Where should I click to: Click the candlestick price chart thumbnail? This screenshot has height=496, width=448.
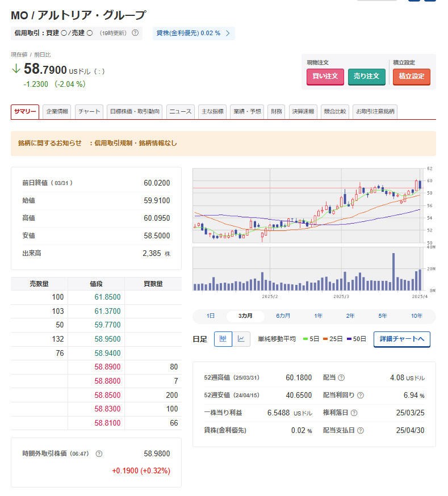[307, 205]
